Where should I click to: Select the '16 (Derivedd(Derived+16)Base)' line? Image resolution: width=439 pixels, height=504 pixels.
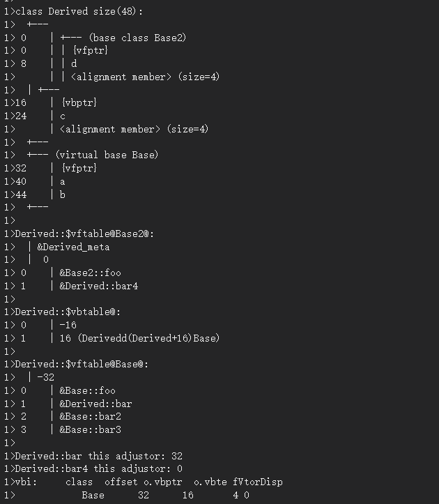tap(139, 338)
